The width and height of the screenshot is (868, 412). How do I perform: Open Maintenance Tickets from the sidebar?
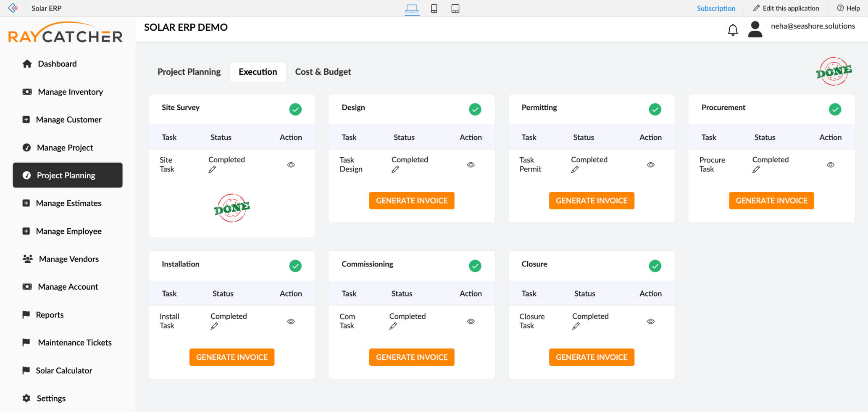click(x=74, y=342)
